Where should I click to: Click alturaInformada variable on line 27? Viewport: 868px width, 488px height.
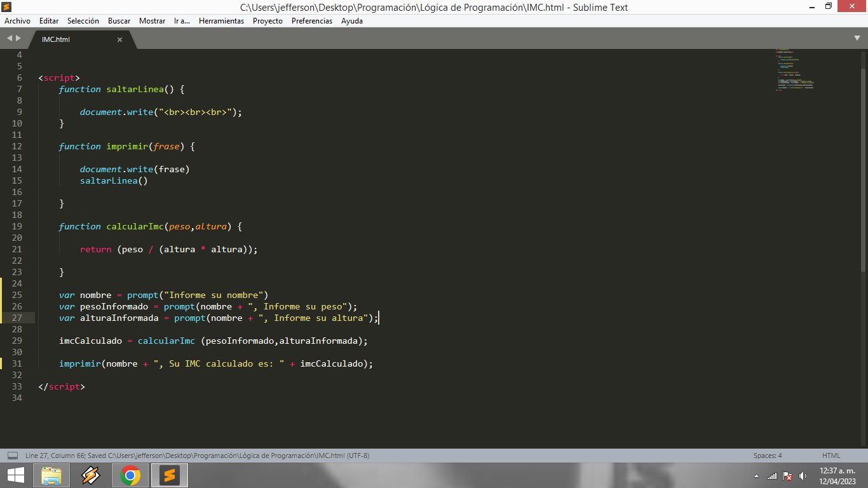pyautogui.click(x=119, y=318)
